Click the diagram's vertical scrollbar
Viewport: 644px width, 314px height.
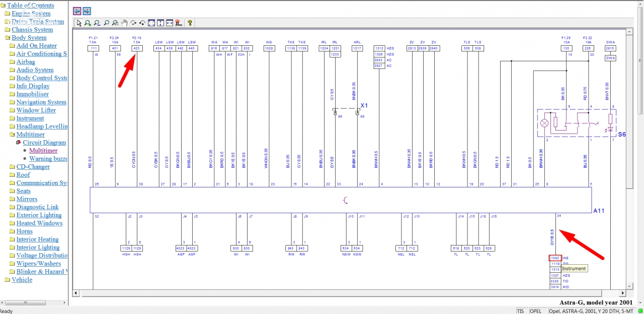pos(629,159)
